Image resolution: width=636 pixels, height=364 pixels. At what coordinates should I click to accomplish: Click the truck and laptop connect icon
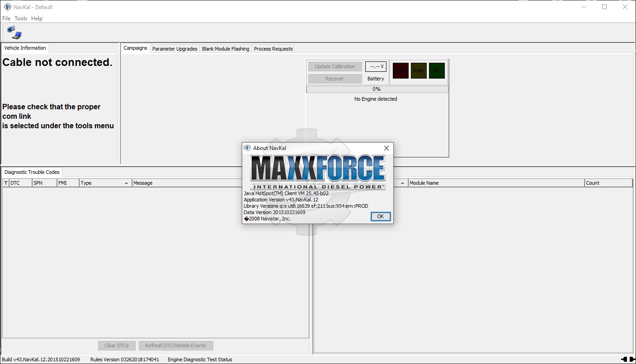[14, 33]
